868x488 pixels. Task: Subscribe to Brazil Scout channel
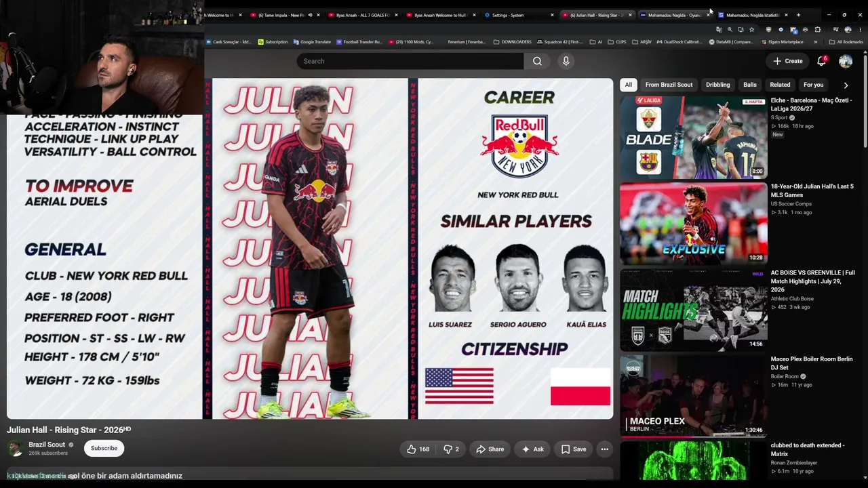click(x=104, y=448)
